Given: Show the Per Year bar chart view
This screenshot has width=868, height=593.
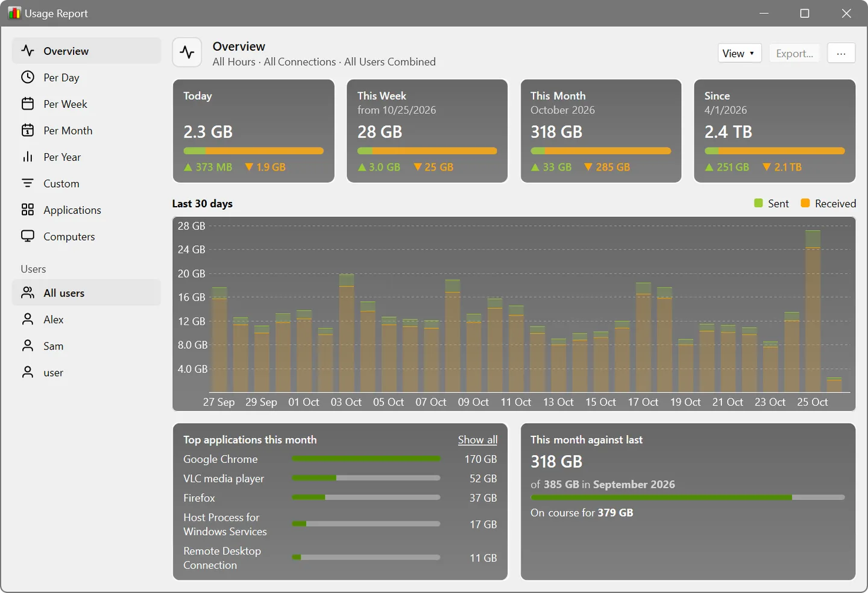Looking at the screenshot, I should 86,157.
